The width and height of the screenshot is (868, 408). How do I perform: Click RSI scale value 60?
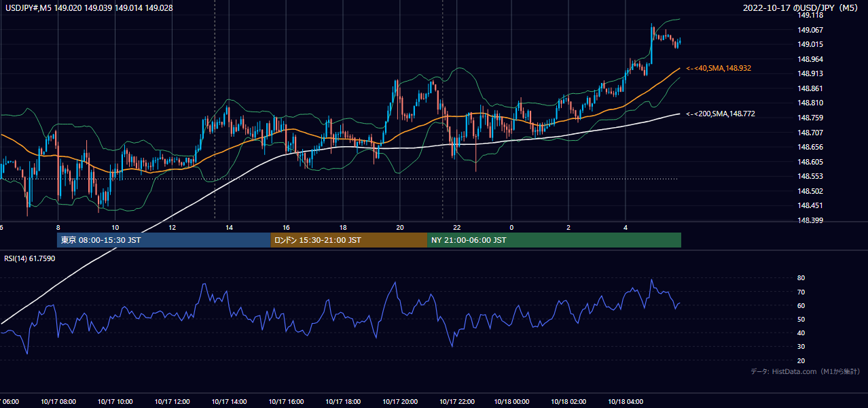pos(801,305)
